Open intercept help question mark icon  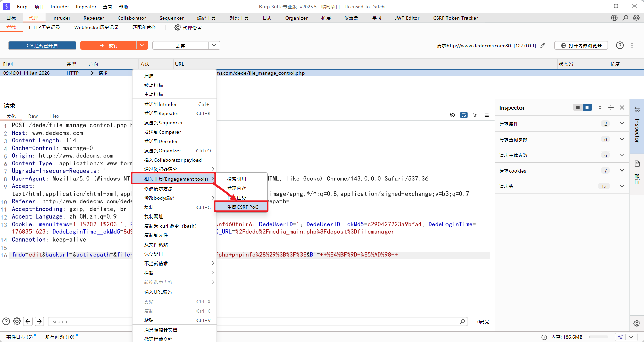pos(620,45)
